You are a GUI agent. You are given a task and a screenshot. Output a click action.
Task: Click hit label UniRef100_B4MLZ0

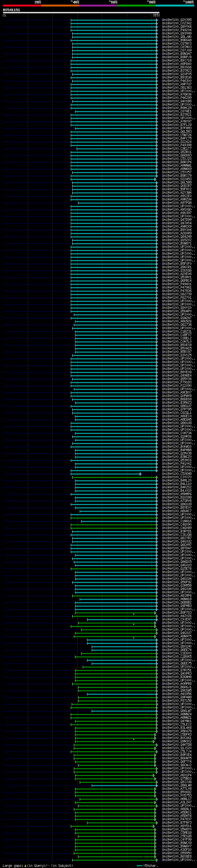click(x=177, y=481)
